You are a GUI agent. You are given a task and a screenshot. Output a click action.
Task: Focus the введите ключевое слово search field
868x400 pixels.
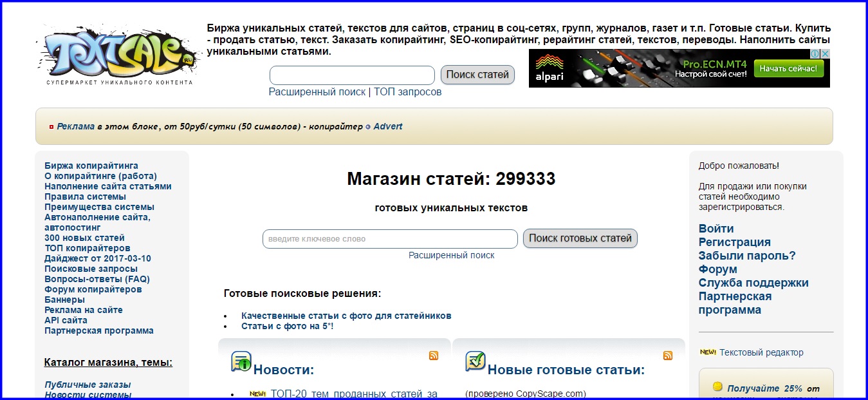click(x=390, y=239)
